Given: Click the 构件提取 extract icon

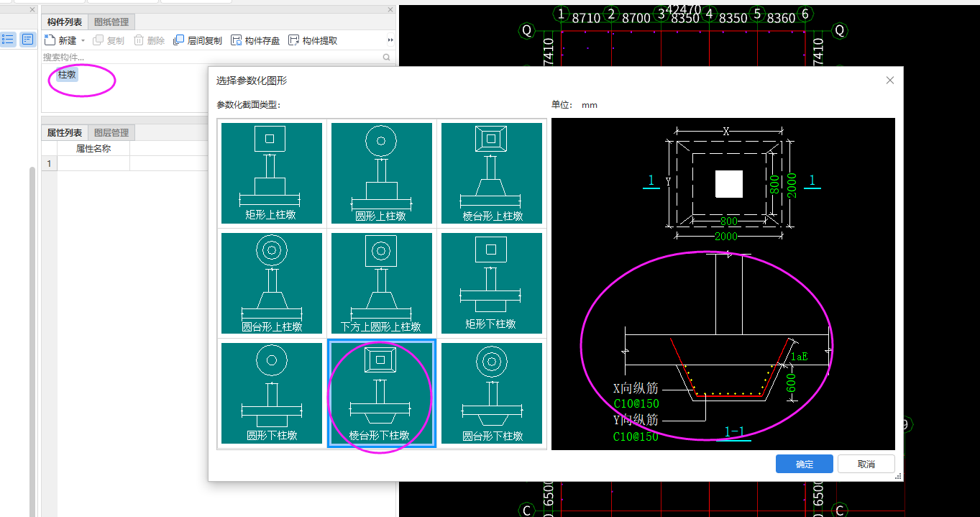Looking at the screenshot, I should (293, 40).
